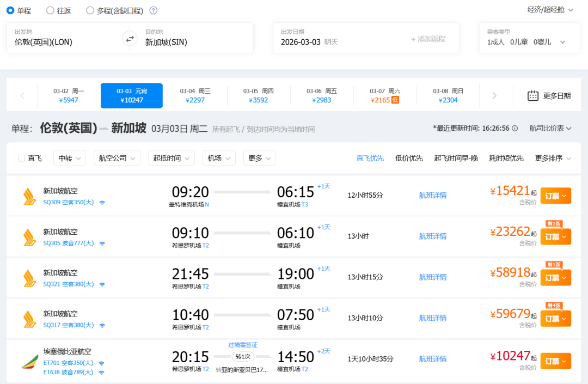Open the 航空公司 filter dropdown

pyautogui.click(x=117, y=158)
